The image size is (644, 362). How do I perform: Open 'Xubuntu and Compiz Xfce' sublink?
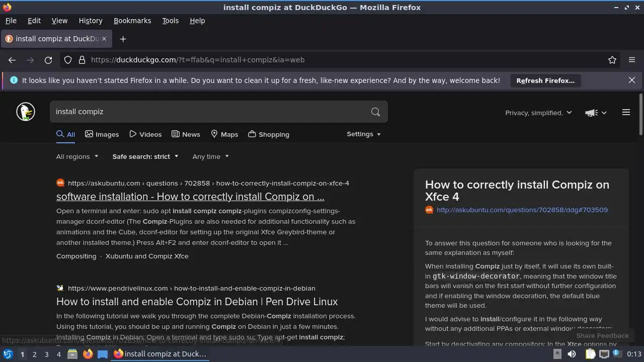point(147,256)
